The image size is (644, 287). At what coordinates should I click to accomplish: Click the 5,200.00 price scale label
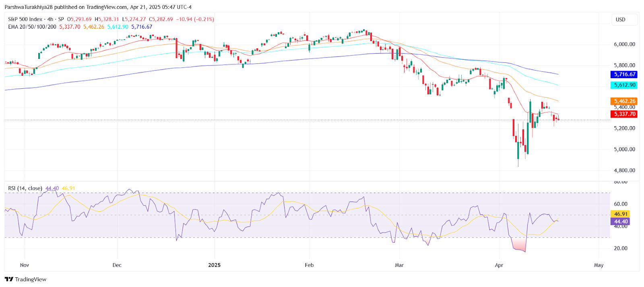pyautogui.click(x=624, y=128)
